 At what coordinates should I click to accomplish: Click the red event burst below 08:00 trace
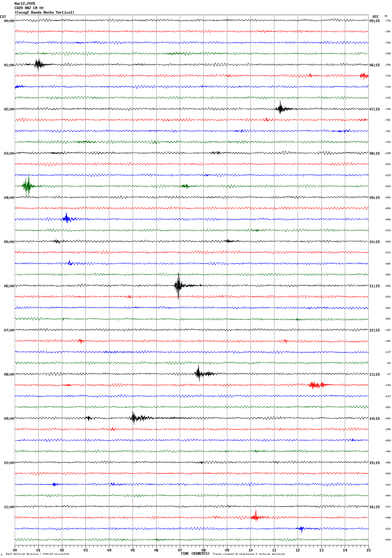pos(315,385)
